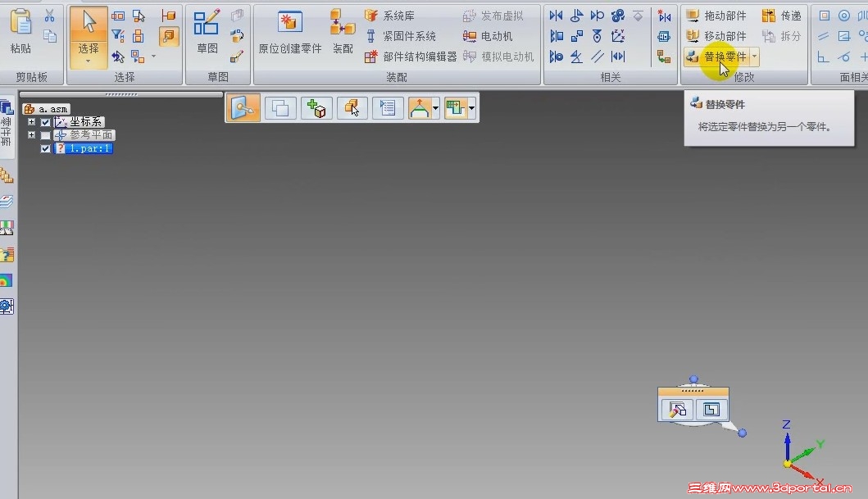Click the pencil-on-cube icon in 草图 group
The width and height of the screenshot is (868, 499).
tap(237, 57)
